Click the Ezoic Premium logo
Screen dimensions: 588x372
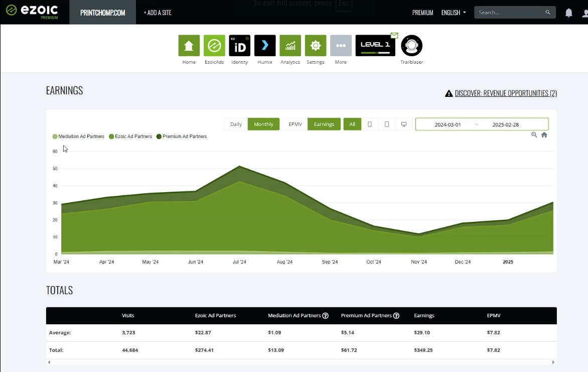point(32,12)
